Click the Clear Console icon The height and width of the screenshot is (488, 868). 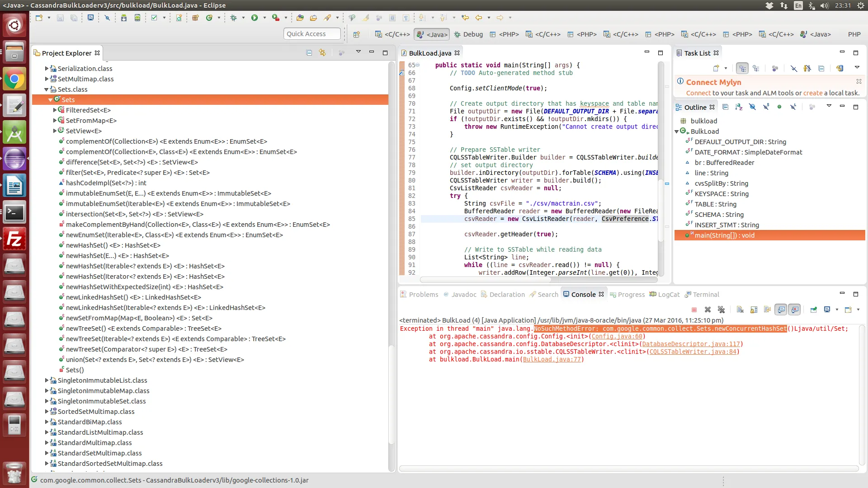pyautogui.click(x=740, y=310)
